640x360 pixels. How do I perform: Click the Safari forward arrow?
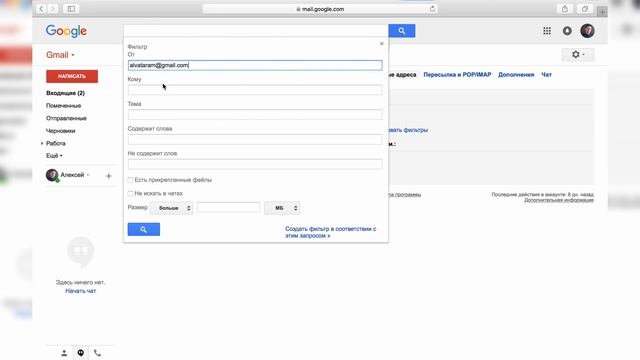click(x=53, y=9)
